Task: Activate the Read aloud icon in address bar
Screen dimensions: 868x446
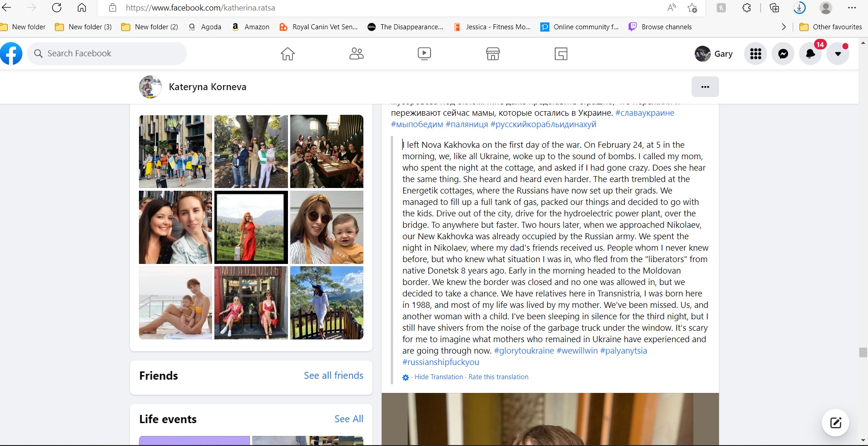Action: [671, 8]
